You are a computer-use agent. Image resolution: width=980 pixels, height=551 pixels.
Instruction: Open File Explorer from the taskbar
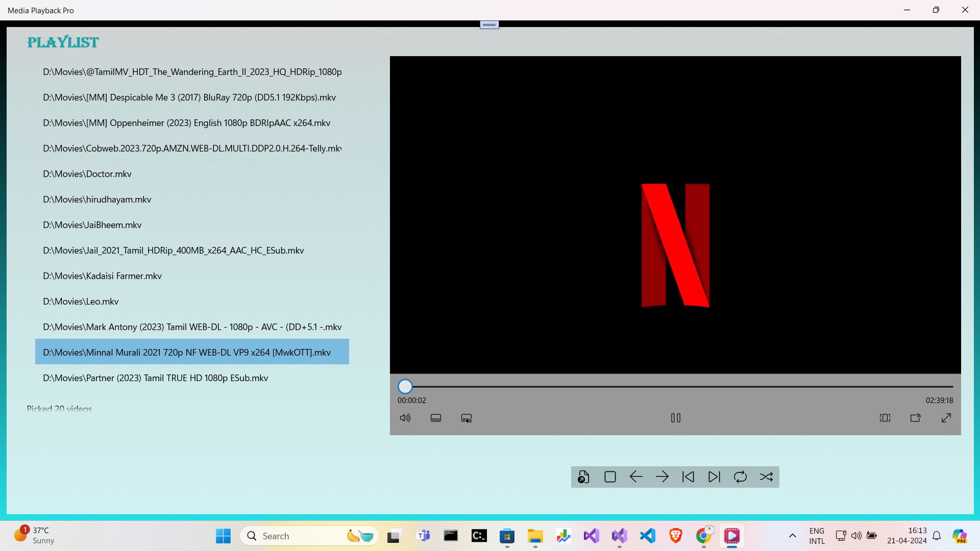click(535, 536)
